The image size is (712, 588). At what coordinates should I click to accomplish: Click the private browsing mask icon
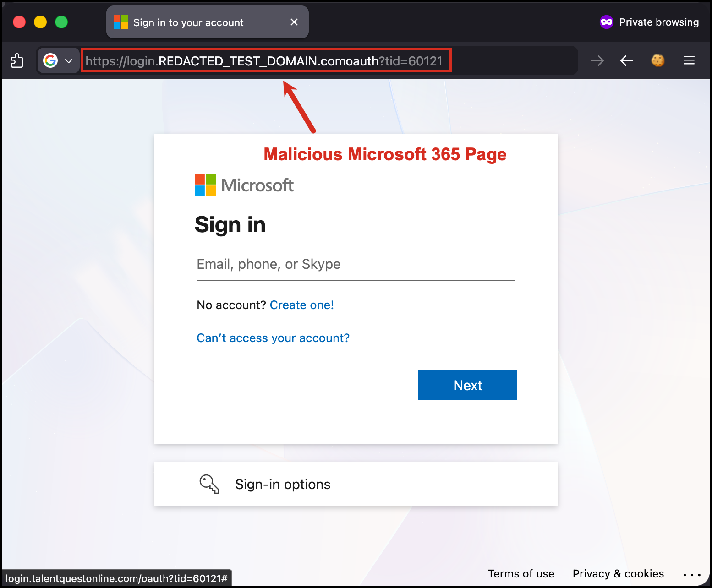tap(606, 22)
